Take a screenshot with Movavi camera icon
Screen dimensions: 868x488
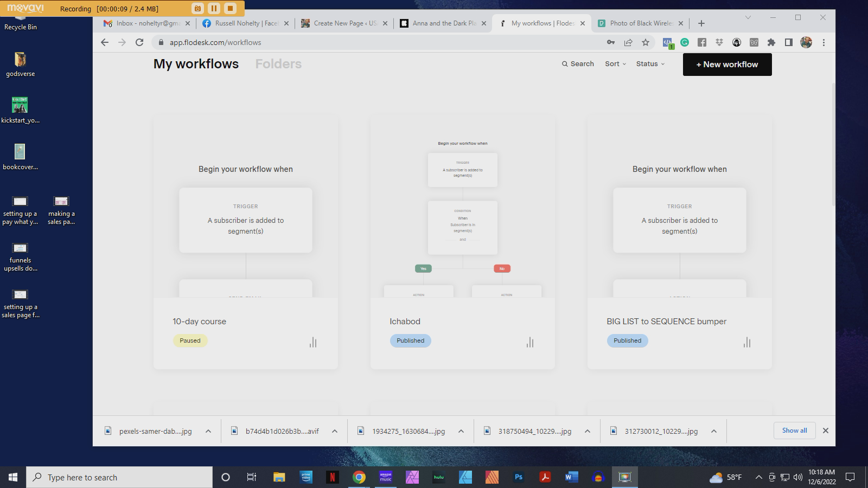click(x=196, y=8)
